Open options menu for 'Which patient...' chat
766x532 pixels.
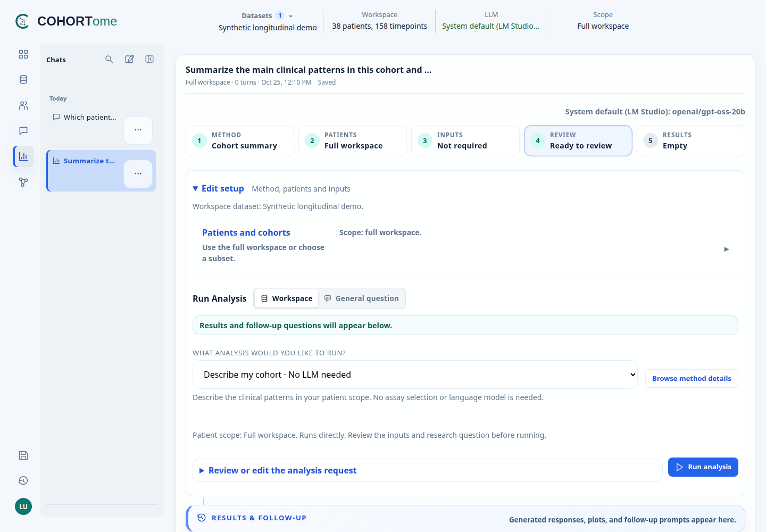pyautogui.click(x=138, y=130)
